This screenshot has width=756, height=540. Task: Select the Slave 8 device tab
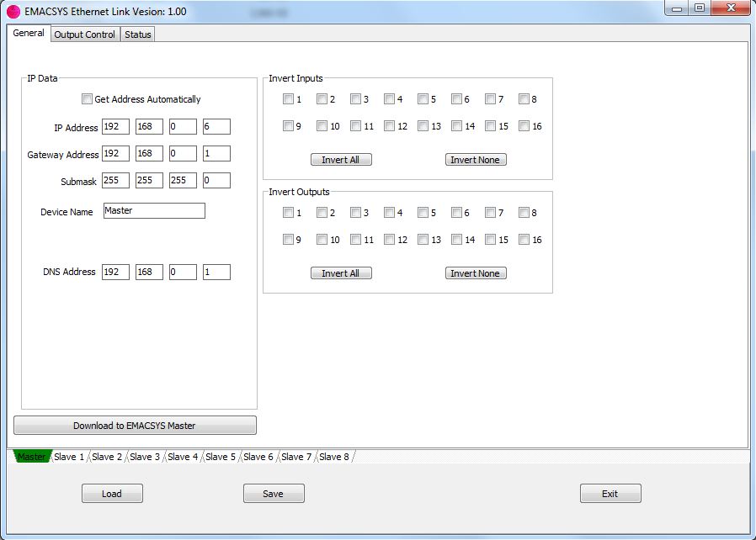(334, 457)
